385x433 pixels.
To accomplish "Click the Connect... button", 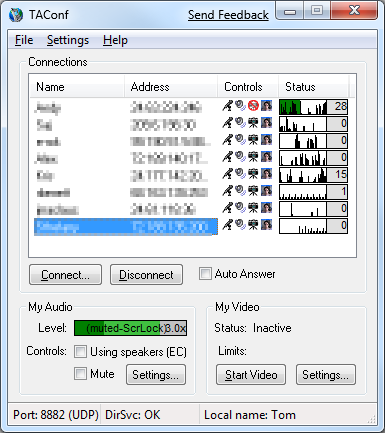I will click(65, 275).
